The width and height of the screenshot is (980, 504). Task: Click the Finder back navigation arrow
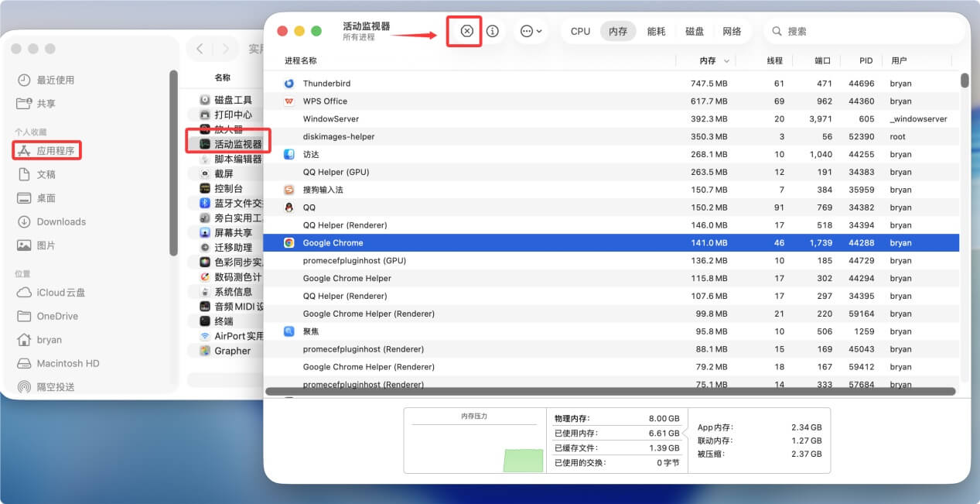(201, 48)
